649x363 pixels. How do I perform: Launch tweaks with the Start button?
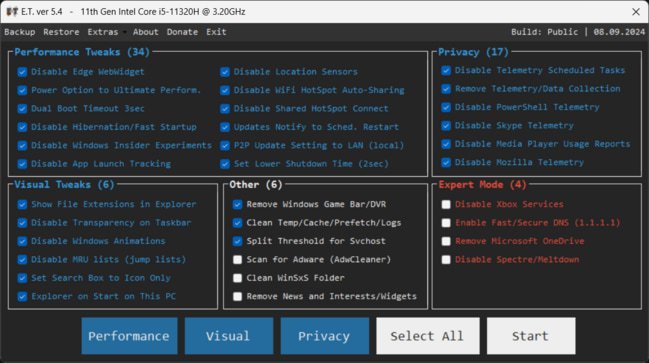531,336
